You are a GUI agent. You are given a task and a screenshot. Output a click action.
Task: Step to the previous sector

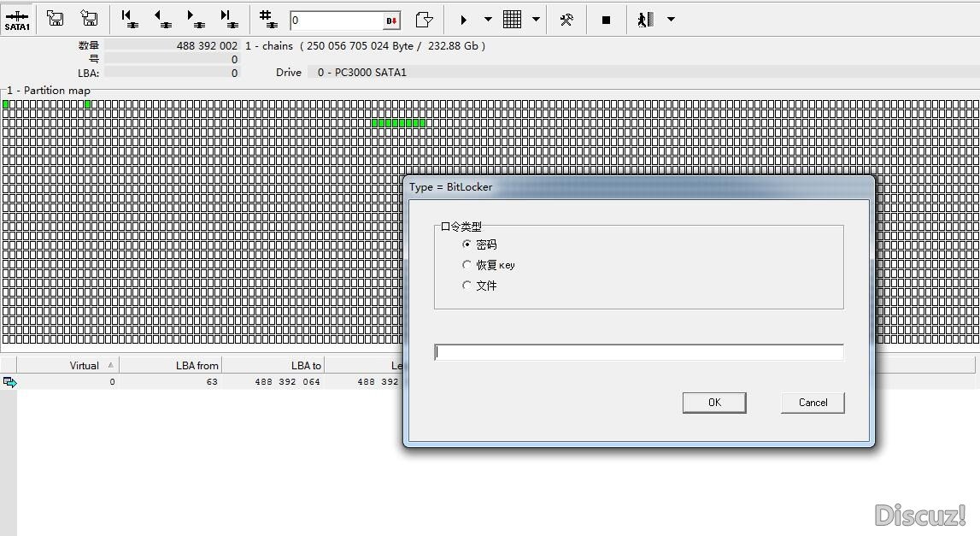(161, 19)
